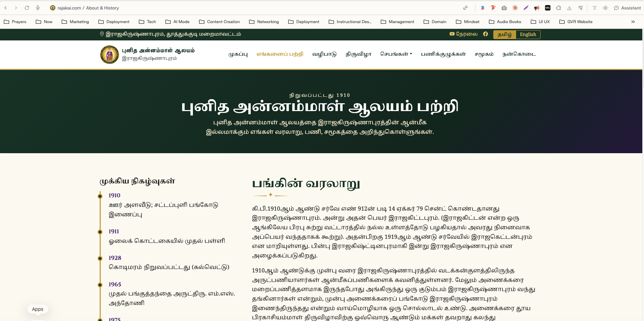Switch site language to தமிழ்
The width and height of the screenshot is (644, 321).
click(505, 34)
